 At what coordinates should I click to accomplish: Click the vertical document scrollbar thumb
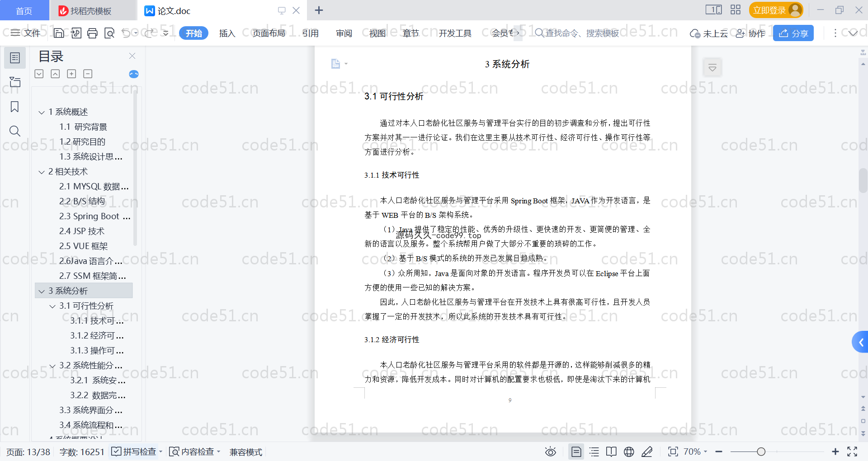863,180
